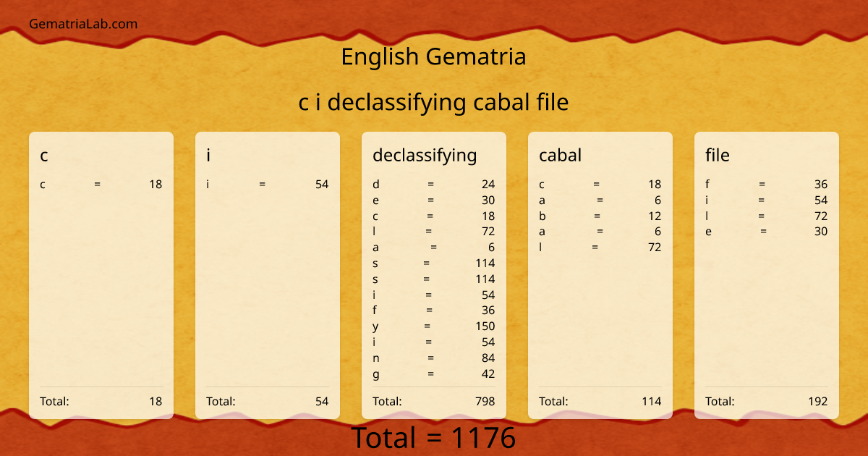Click the GematriaLab.com site name

83,24
